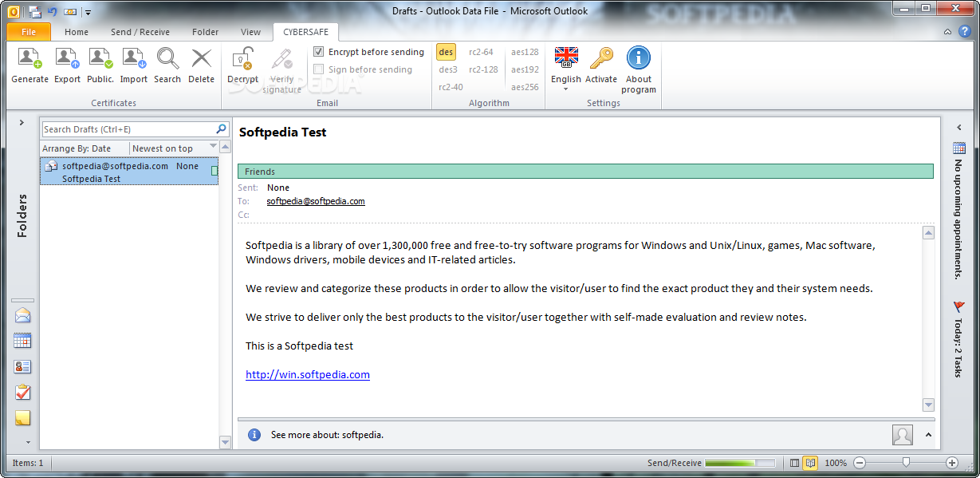Expand the To-Do bar chevron
The height and width of the screenshot is (478, 980).
pyautogui.click(x=959, y=128)
